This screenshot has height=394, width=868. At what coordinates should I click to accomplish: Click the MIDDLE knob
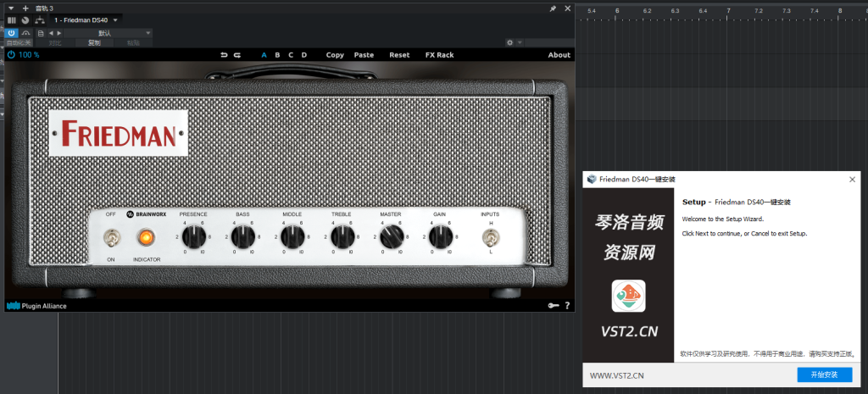point(292,237)
